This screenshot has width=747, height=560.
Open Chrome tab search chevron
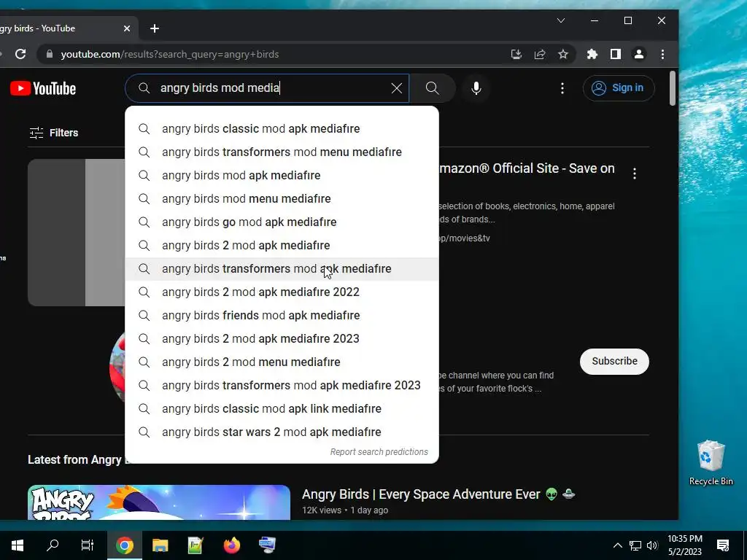pyautogui.click(x=561, y=20)
